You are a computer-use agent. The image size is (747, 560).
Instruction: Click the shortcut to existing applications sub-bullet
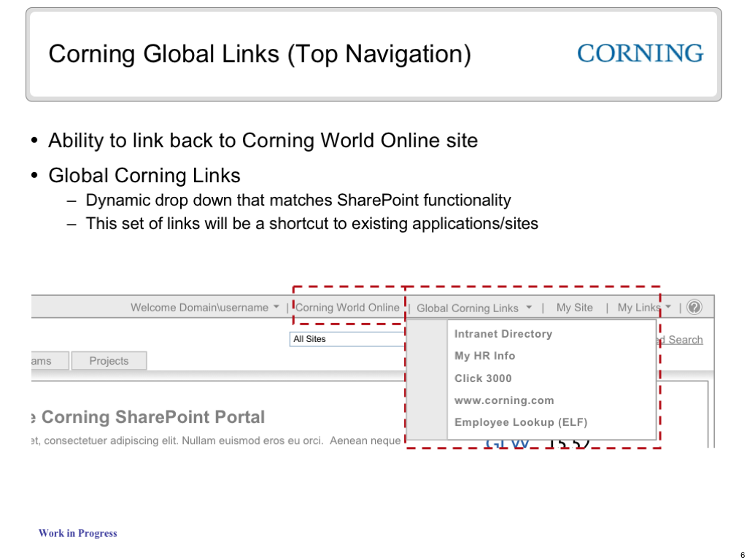coord(311,223)
